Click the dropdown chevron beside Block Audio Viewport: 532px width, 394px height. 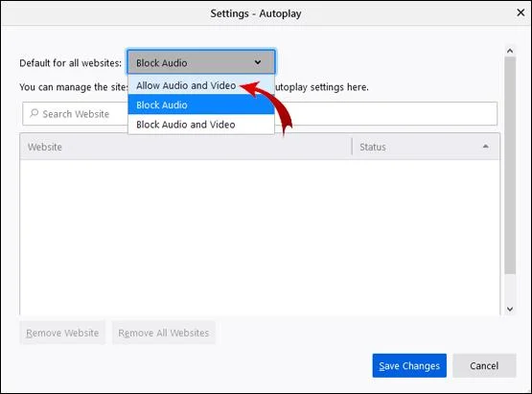click(258, 62)
